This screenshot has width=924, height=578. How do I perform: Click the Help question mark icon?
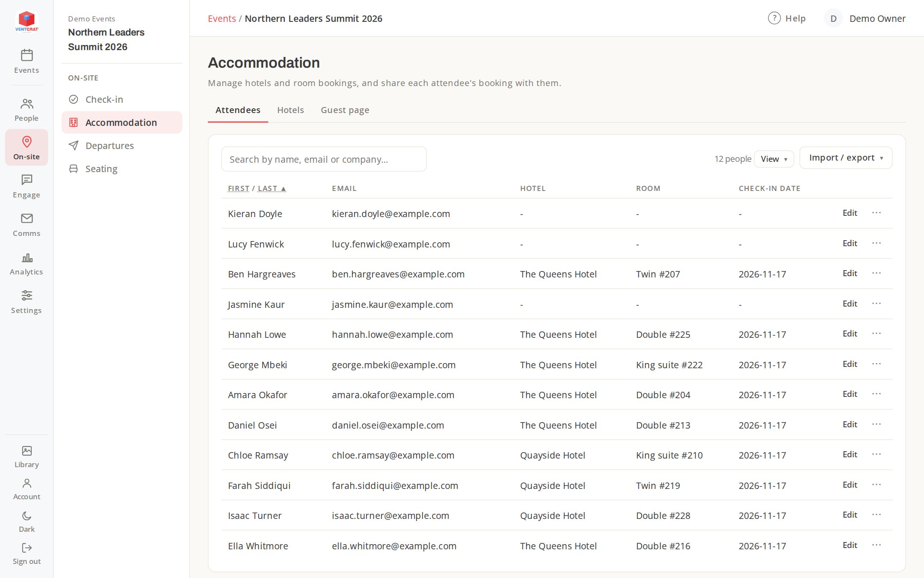[x=774, y=18]
